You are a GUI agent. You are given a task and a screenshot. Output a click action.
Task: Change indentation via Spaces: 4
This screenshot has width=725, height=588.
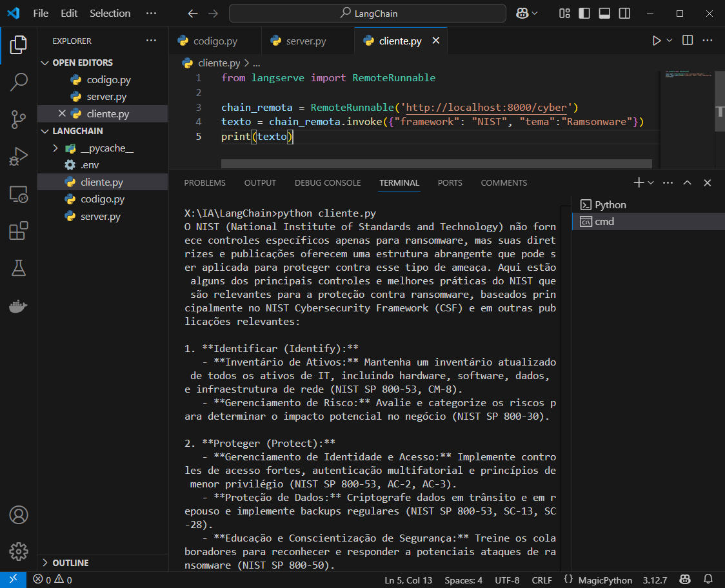(x=463, y=580)
